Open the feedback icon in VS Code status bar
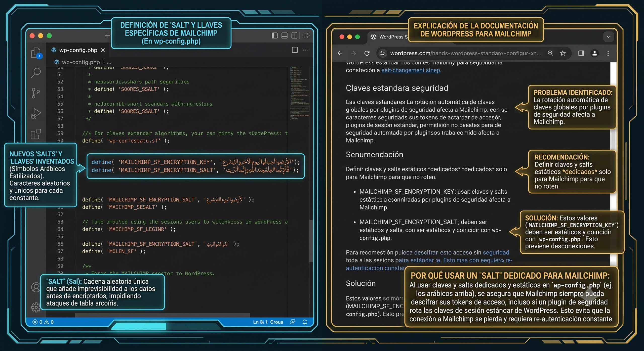This screenshot has height=351, width=644. tap(292, 322)
